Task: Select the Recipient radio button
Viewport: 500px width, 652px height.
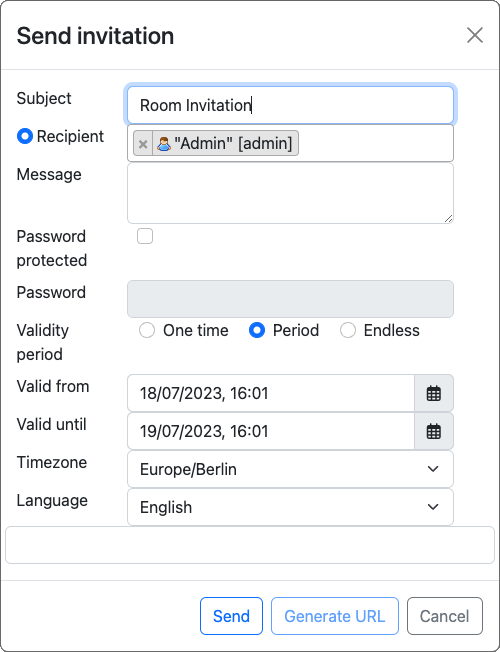Action: click(x=25, y=136)
